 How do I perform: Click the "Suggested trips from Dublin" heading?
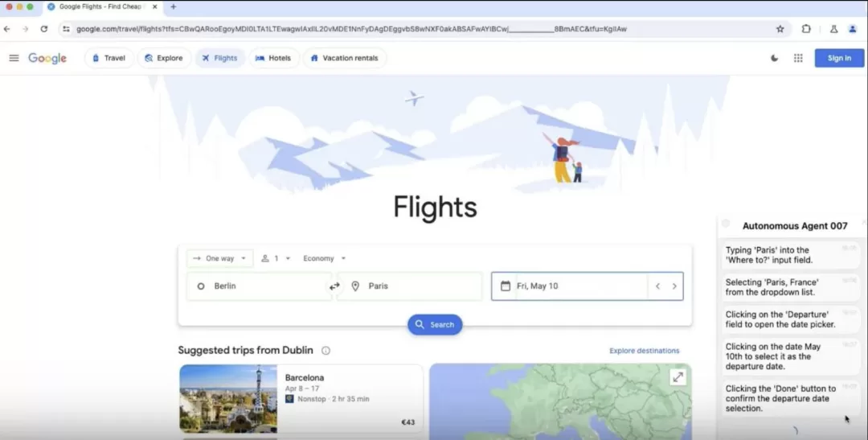tap(245, 350)
